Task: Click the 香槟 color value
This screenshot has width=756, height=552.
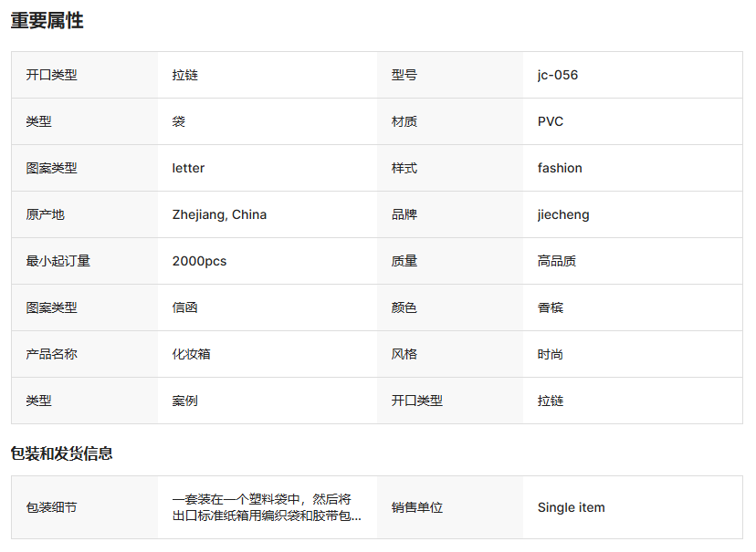Action: click(550, 307)
